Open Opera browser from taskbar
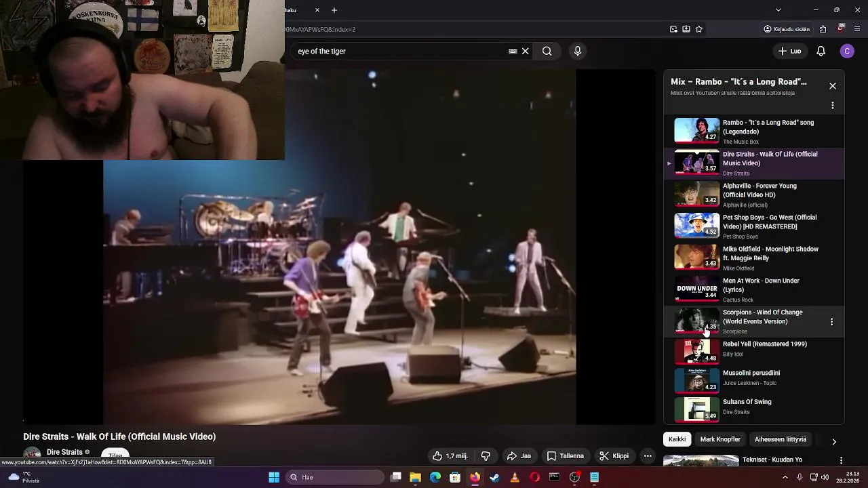 click(x=534, y=477)
